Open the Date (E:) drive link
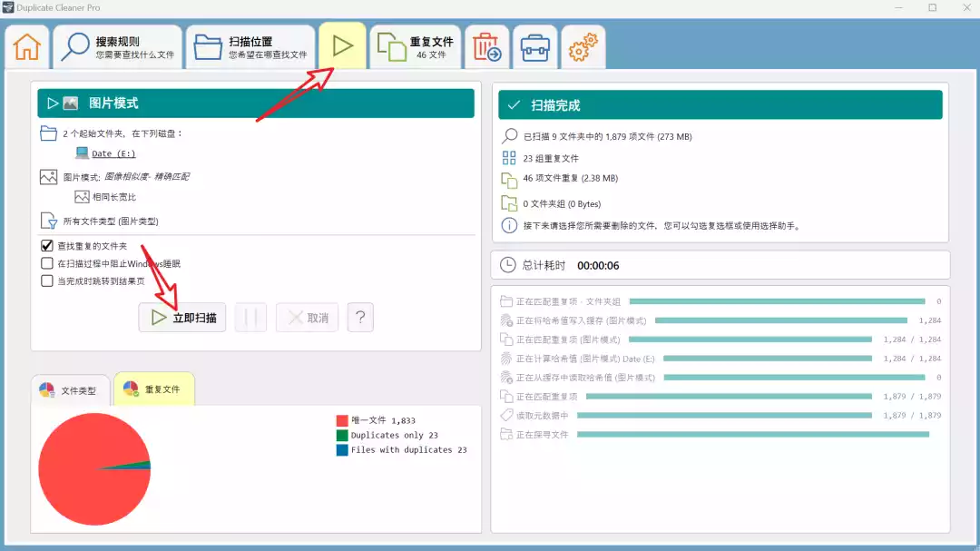Image resolution: width=980 pixels, height=551 pixels. pos(113,153)
